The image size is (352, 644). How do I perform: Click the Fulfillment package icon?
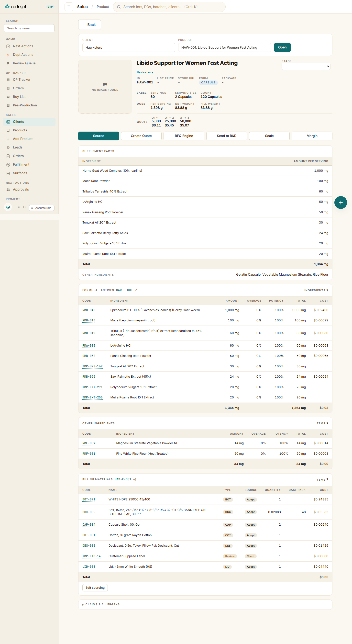point(8,165)
